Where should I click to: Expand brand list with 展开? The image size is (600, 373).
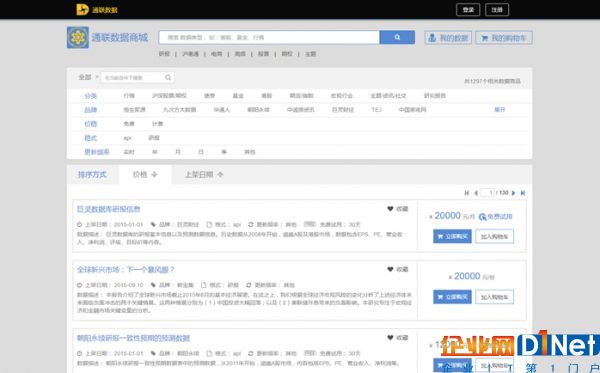(499, 109)
